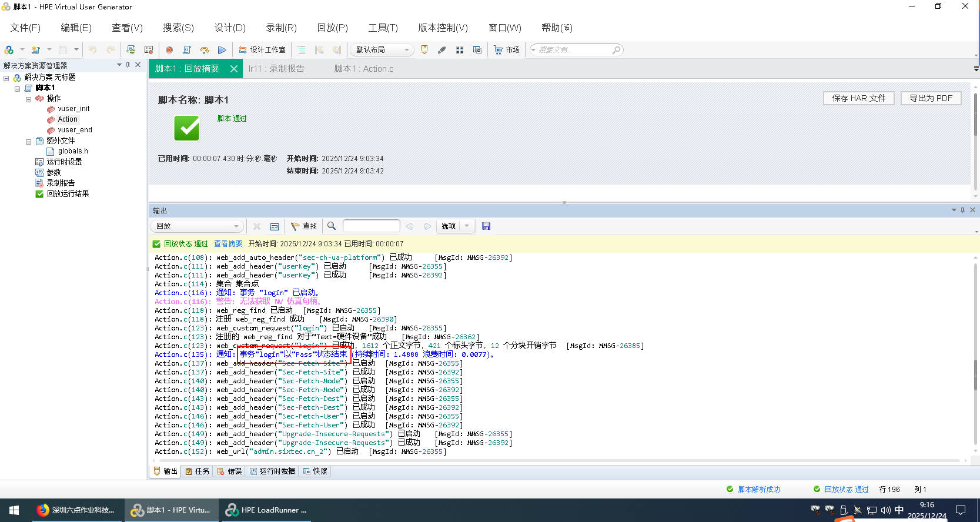The image size is (980, 522).
Task: Select vuser_init in the solution tree
Action: coord(73,109)
